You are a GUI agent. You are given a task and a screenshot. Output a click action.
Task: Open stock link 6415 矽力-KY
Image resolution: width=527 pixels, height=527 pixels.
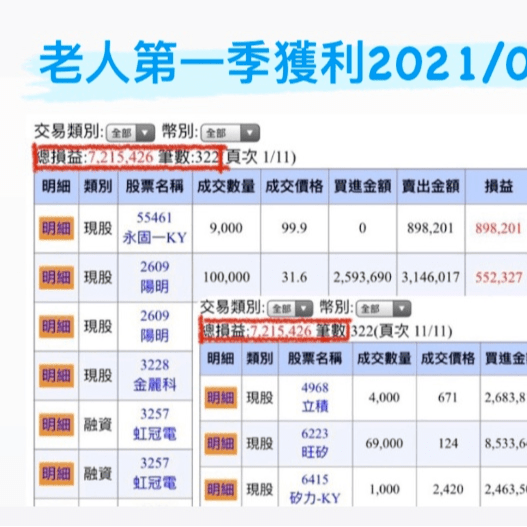pyautogui.click(x=315, y=489)
